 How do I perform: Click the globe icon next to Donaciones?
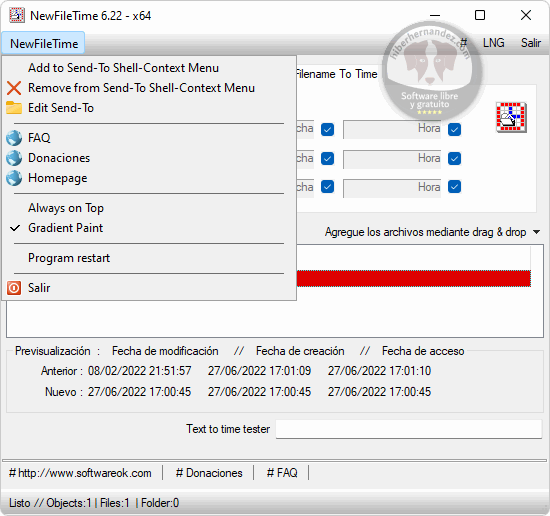click(14, 158)
